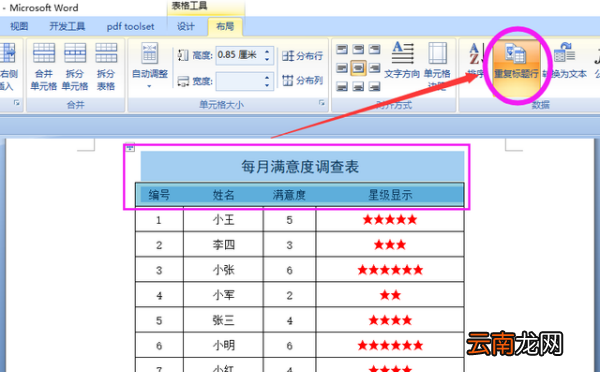Open the rows and columns group dialog launcher
Image resolution: width=600 pixels, height=372 pixels.
point(16,103)
